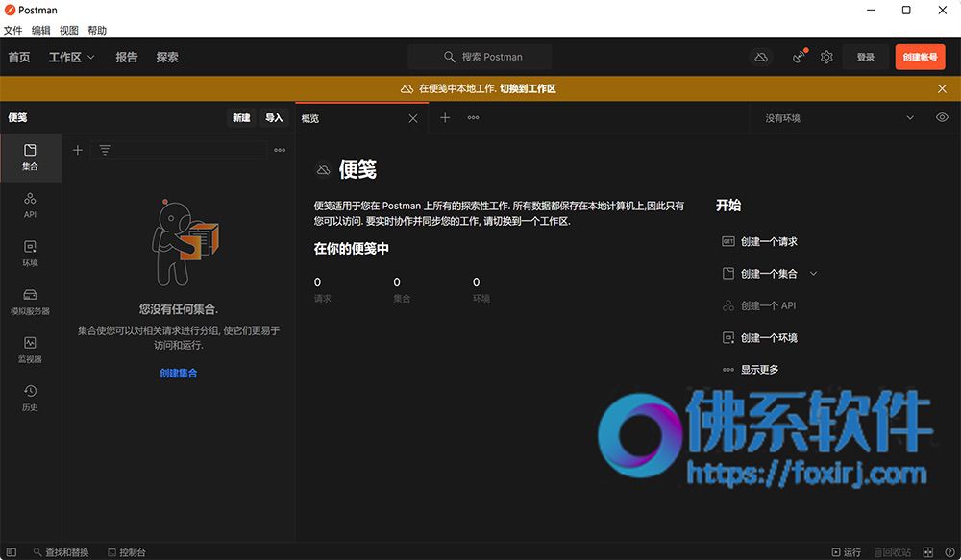Image resolution: width=961 pixels, height=560 pixels.
Task: Click the collections filter input field
Action: [x=179, y=150]
